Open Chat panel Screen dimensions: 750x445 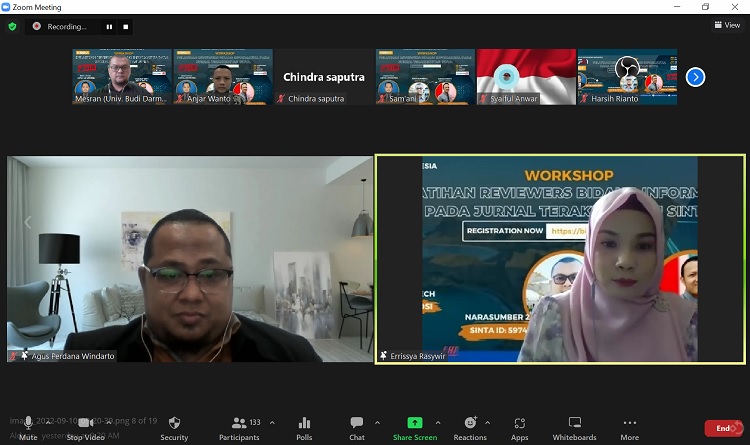pos(357,428)
